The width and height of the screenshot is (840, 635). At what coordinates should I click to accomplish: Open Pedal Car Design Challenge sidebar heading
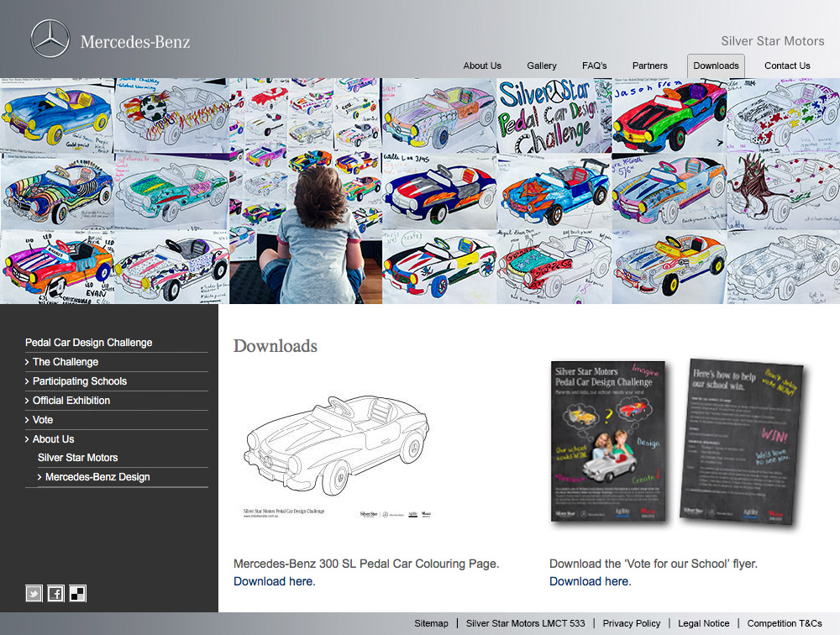pyautogui.click(x=89, y=343)
